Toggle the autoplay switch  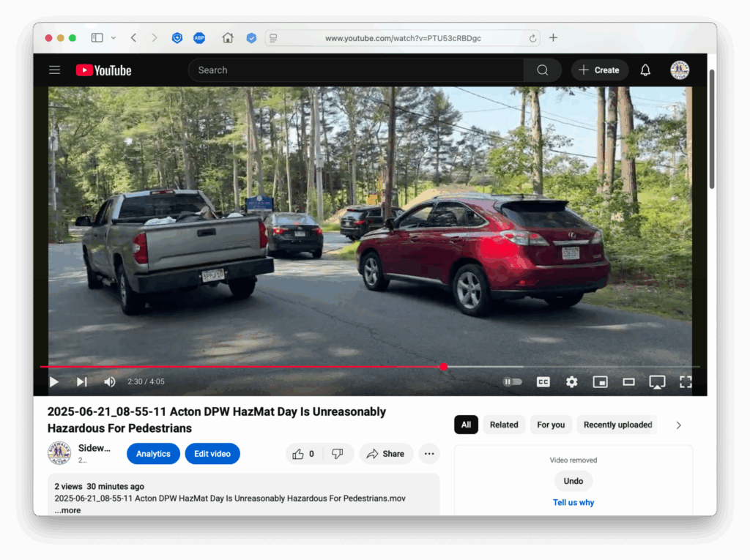pyautogui.click(x=512, y=382)
